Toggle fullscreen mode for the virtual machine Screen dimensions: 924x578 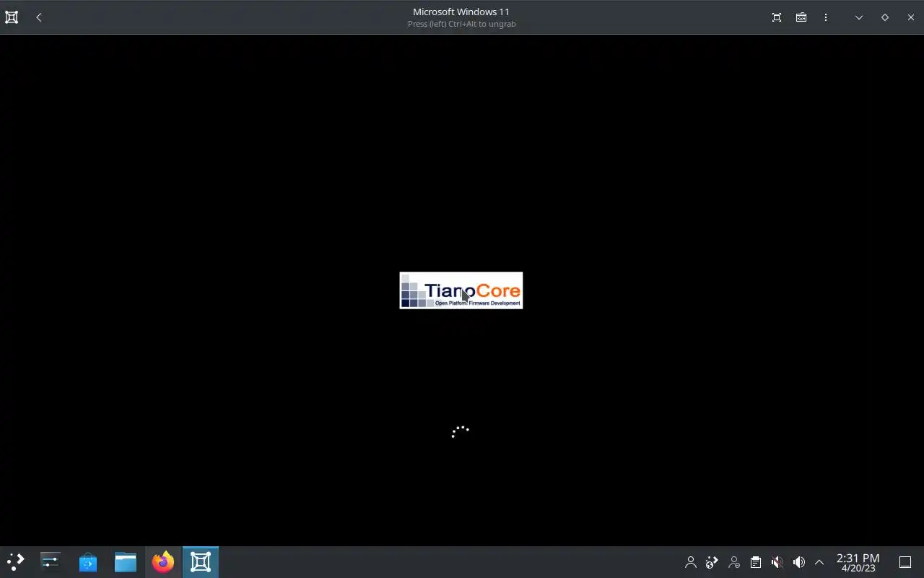click(777, 17)
